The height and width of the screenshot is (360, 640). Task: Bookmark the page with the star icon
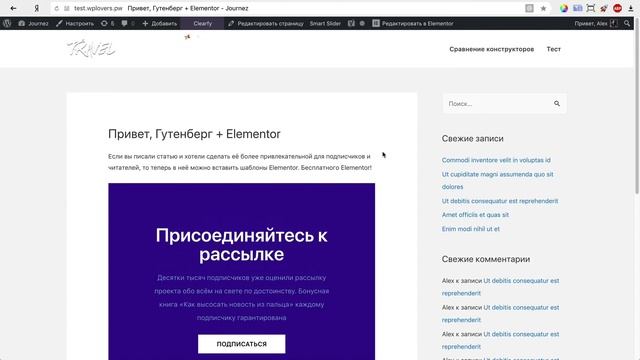click(543, 8)
